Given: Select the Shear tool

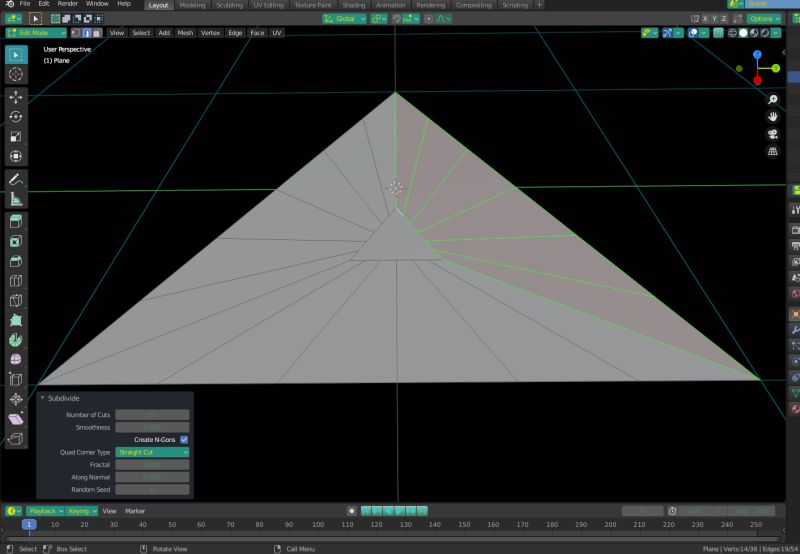Looking at the screenshot, I should pyautogui.click(x=16, y=419).
